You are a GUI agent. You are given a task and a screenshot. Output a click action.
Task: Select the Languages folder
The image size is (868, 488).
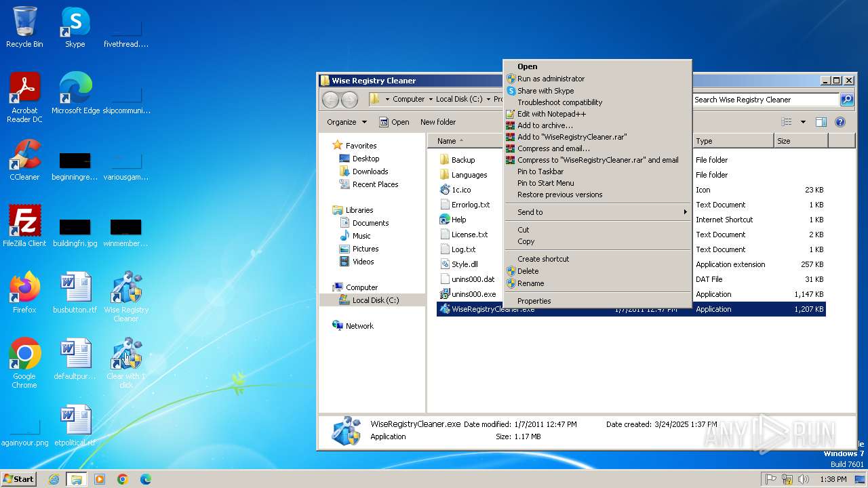click(463, 175)
